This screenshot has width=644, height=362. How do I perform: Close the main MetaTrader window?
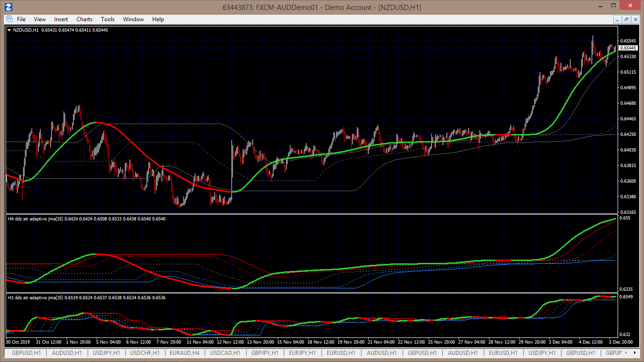point(630,5)
